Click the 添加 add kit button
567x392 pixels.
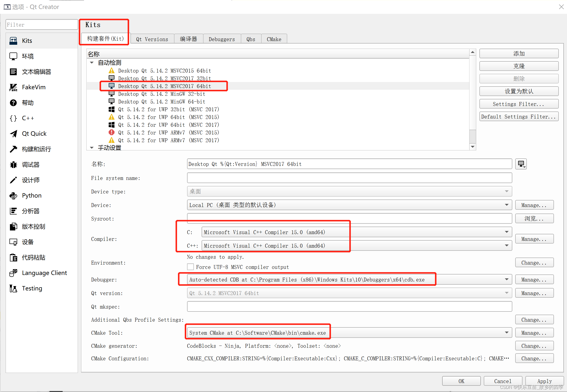click(x=519, y=53)
